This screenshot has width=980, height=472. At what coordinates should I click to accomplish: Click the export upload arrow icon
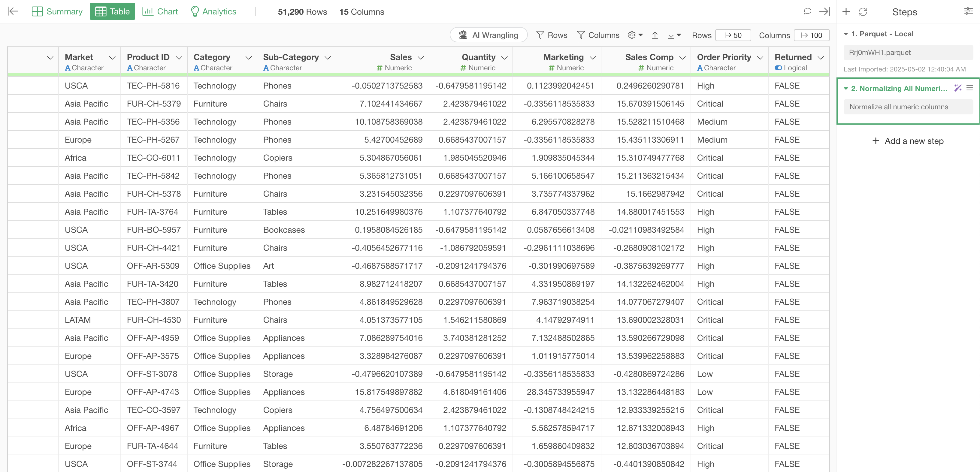(655, 35)
